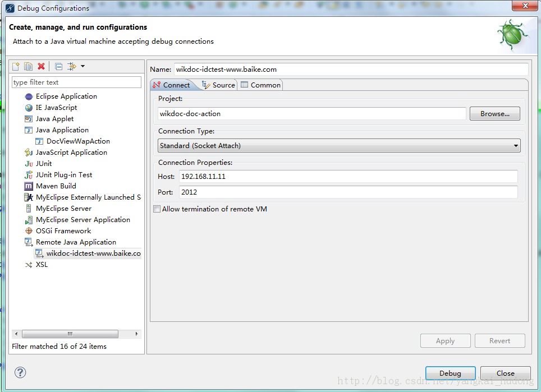The width and height of the screenshot is (541, 392).
Task: Click the Revert button
Action: [x=499, y=340]
